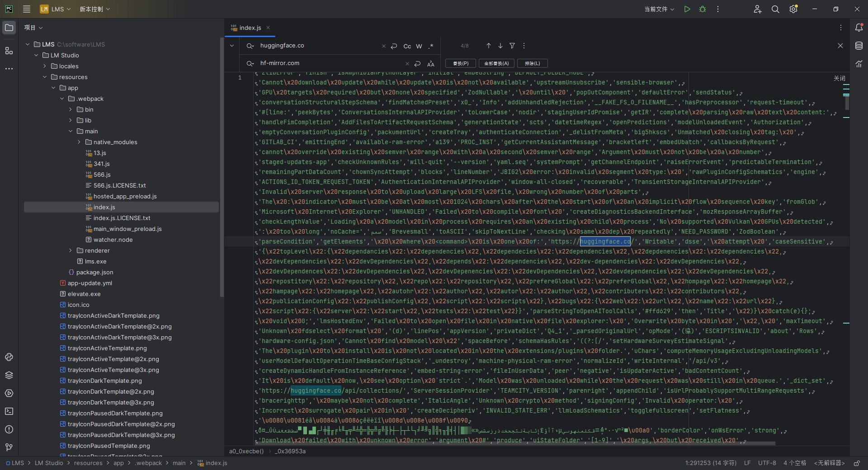868x470 pixels.
Task: Enable regex search option
Action: pos(431,46)
